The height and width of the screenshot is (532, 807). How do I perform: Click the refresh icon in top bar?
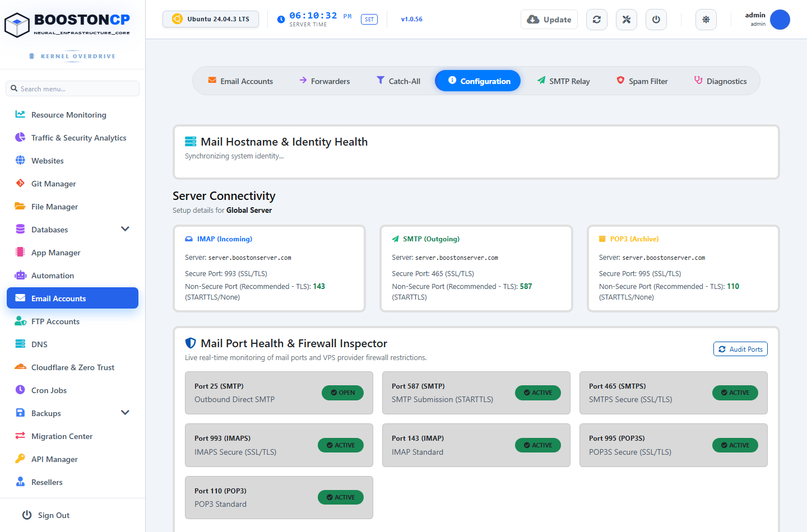pos(597,20)
